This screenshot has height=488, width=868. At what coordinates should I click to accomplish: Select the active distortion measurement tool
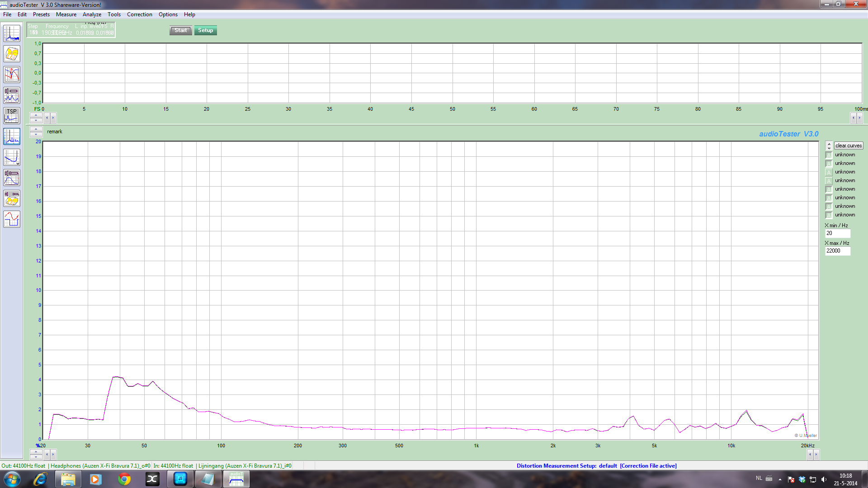12,136
